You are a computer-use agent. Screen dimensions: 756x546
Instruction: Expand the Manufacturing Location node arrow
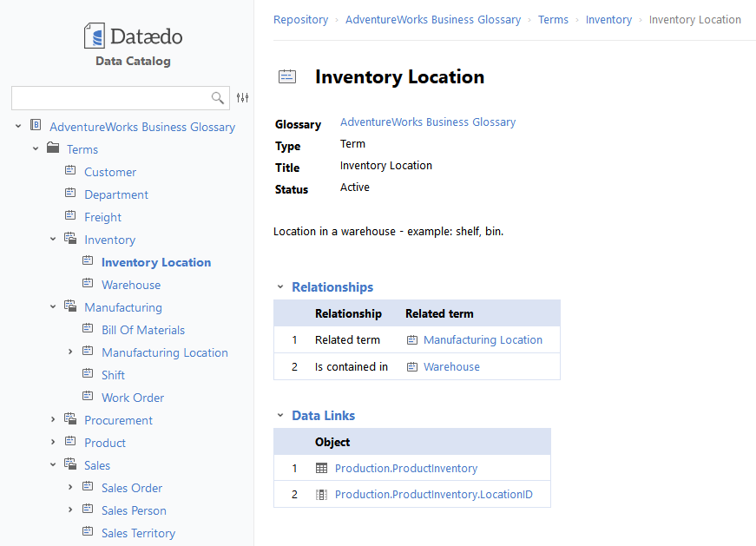pos(70,352)
